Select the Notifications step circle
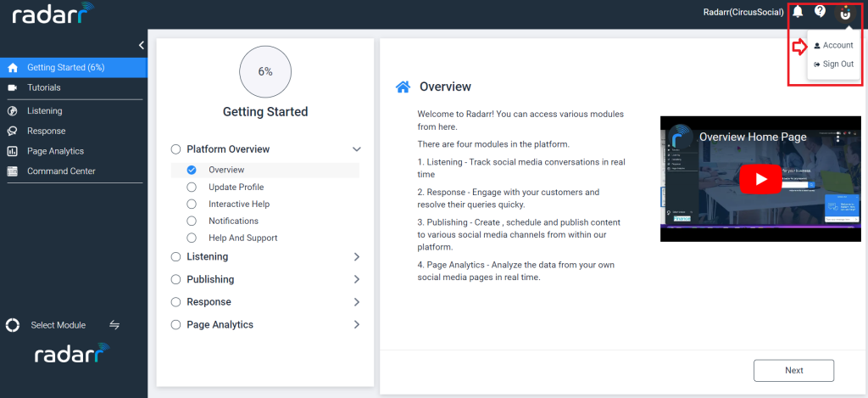The height and width of the screenshot is (398, 868). tap(192, 221)
